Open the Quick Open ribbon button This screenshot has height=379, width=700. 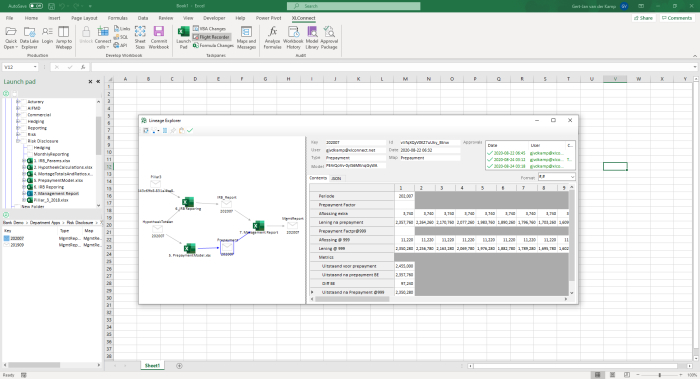click(11, 37)
